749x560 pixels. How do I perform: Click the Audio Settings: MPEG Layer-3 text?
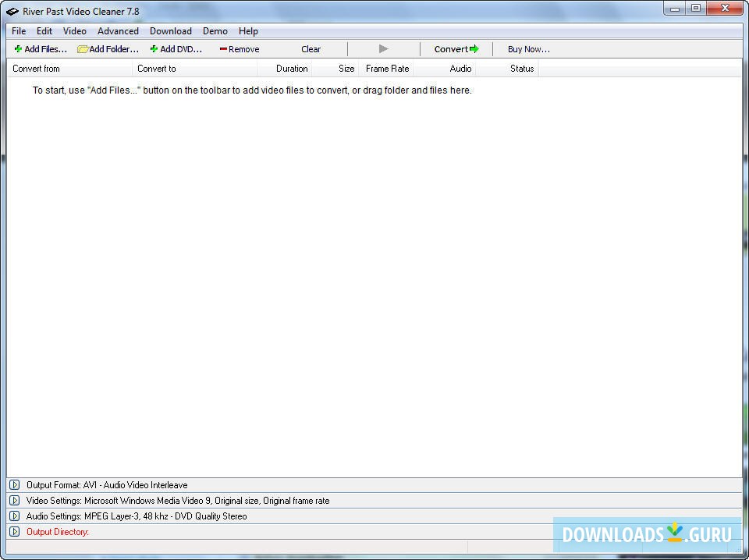pos(137,516)
